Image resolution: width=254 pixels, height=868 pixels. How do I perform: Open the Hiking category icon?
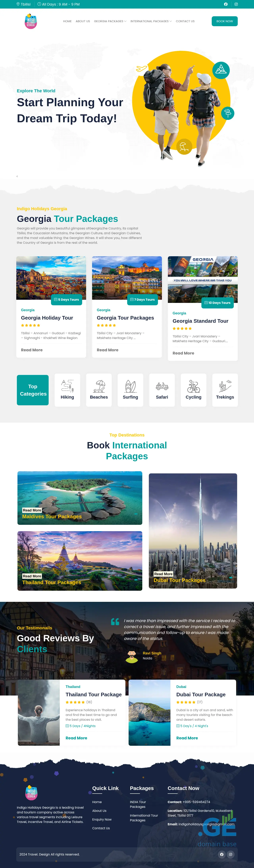(67, 386)
